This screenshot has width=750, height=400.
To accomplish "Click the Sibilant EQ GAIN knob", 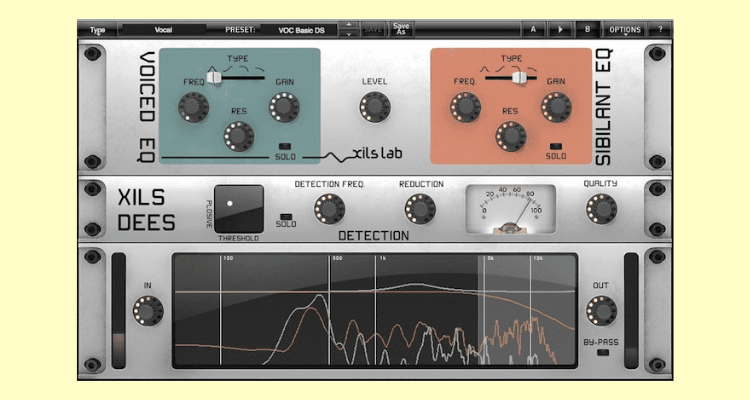I will 556,108.
